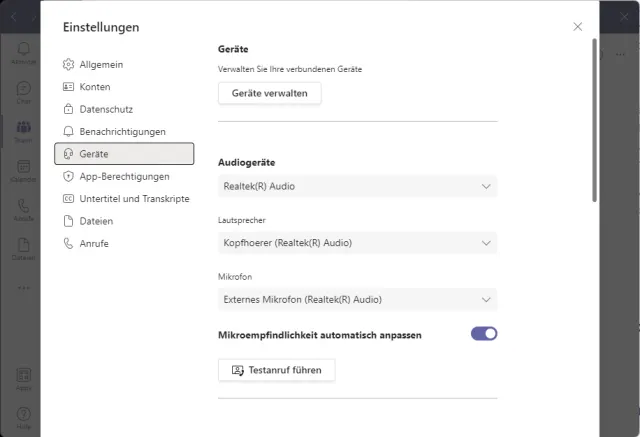Click the settings panel vertical scrollbar
This screenshot has height=437, width=640.
tap(595, 120)
